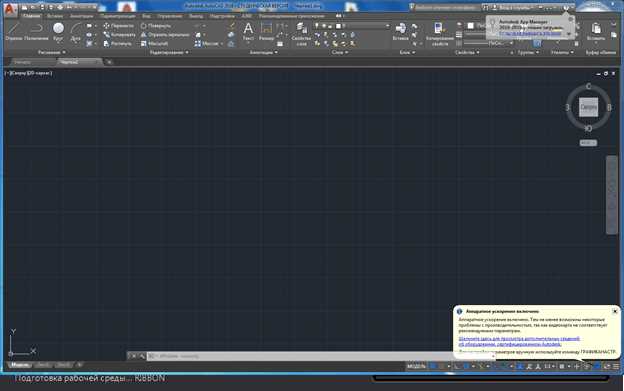This screenshot has width=624, height=391.
Task: Expand the Редактирование panel dropdown
Action: click(x=169, y=52)
